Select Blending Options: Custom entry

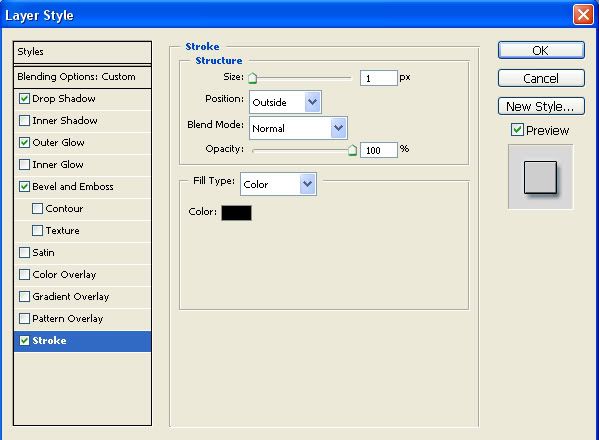click(x=83, y=77)
